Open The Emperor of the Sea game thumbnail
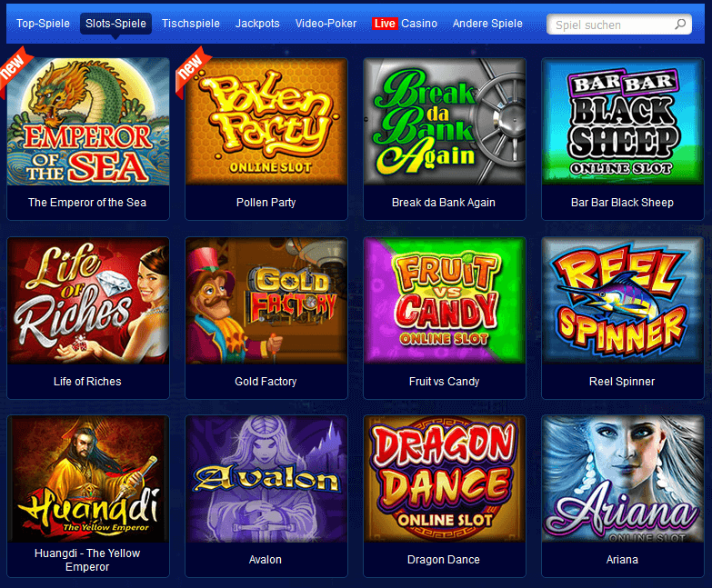 click(88, 121)
